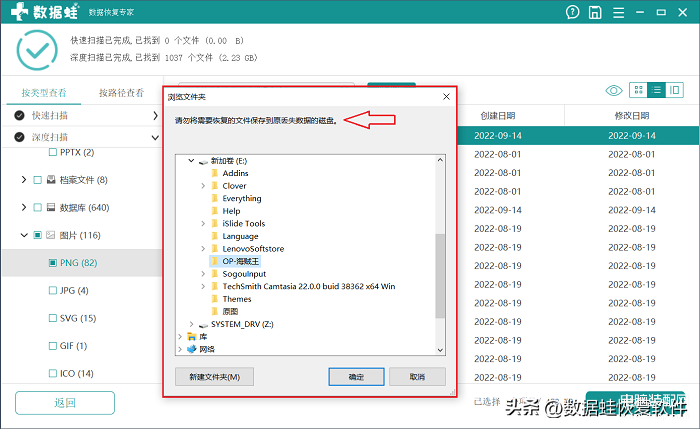Select the highlighted 2022-09-14 file row

(x=578, y=136)
